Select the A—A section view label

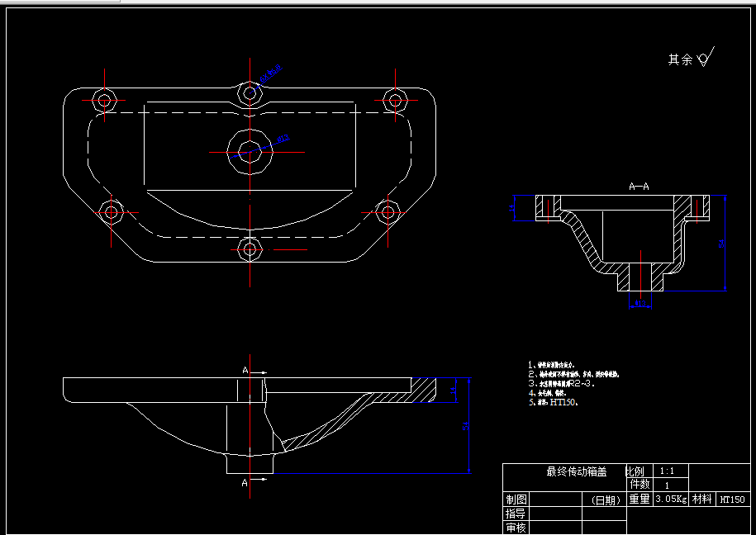click(639, 187)
